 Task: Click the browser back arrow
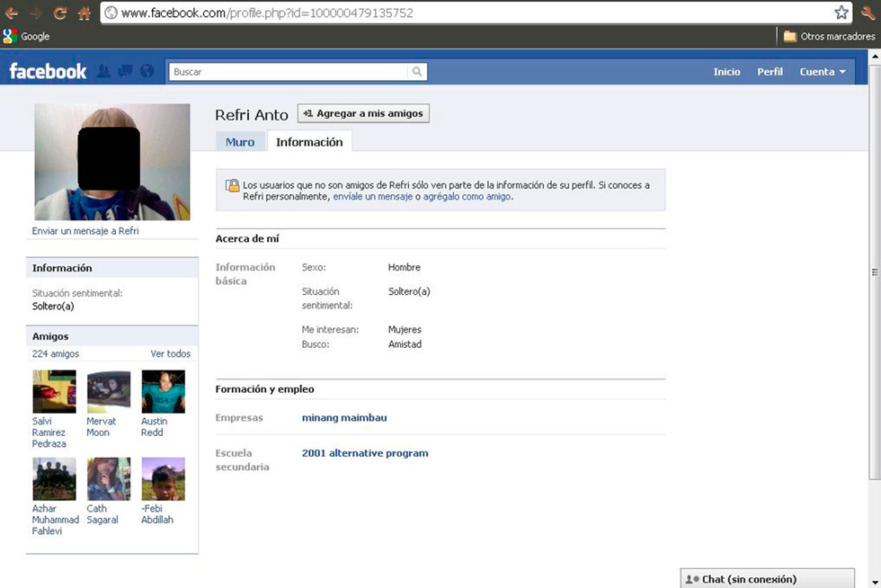pyautogui.click(x=12, y=13)
